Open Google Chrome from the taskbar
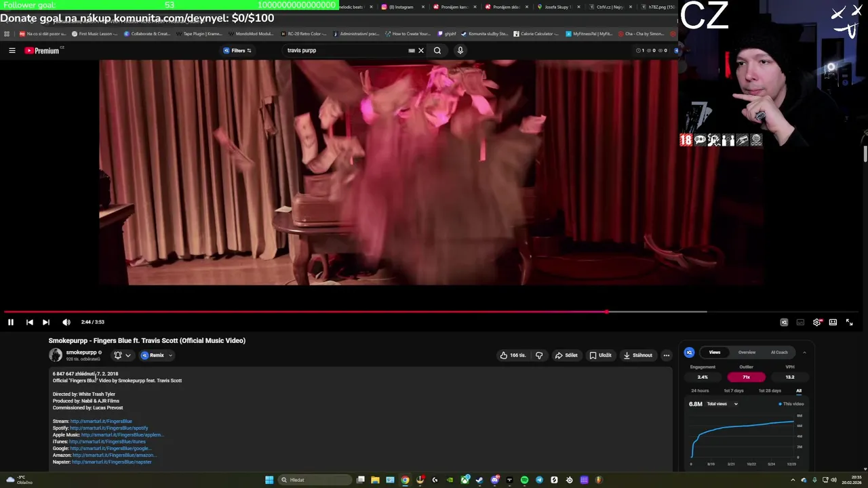 coord(405,480)
